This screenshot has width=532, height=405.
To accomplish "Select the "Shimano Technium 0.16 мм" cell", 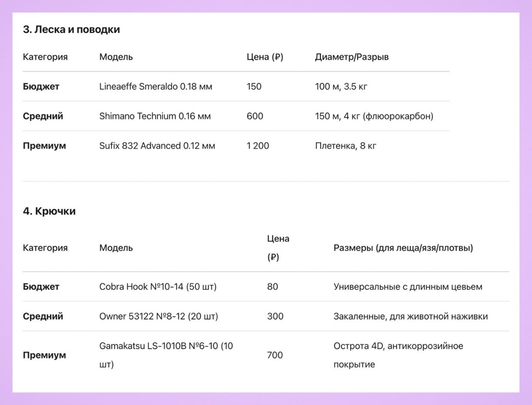I will pos(155,116).
